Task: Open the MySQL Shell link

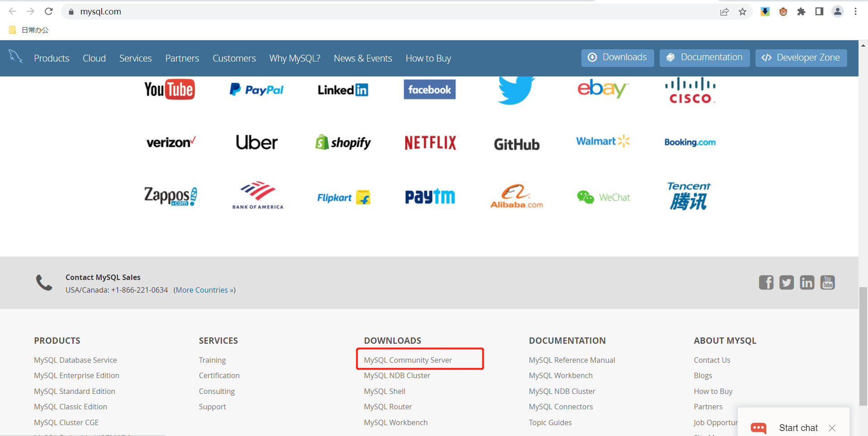Action: point(385,391)
